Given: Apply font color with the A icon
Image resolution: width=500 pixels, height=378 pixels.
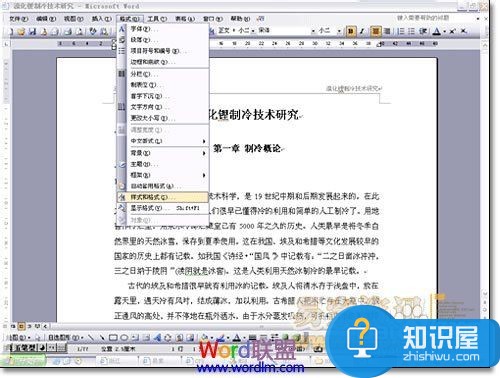Looking at the screenshot, I should coord(436,31).
